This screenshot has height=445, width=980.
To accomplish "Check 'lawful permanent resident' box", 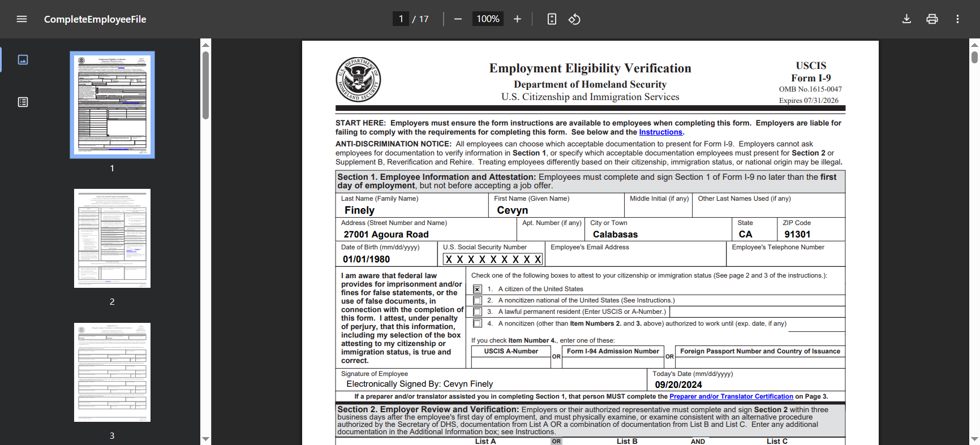I will pos(478,312).
